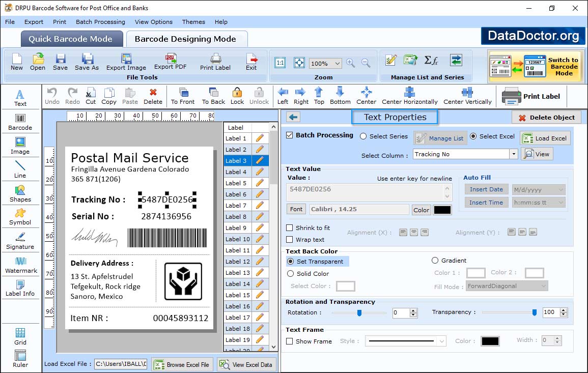The image size is (588, 373).
Task: Click the Load Excel File path field
Action: pos(121,364)
